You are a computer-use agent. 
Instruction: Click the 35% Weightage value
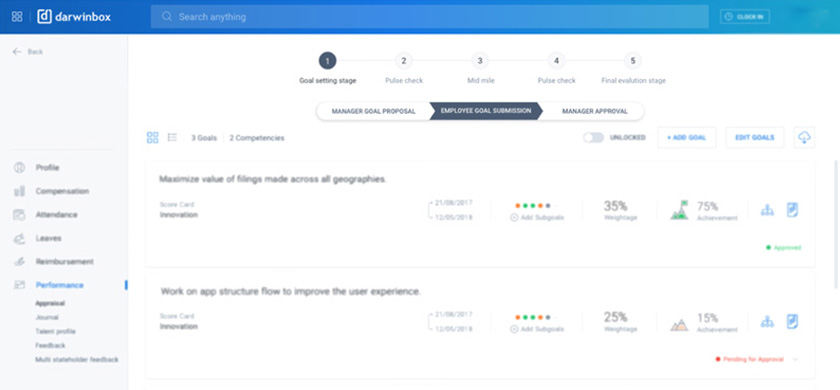coord(616,206)
